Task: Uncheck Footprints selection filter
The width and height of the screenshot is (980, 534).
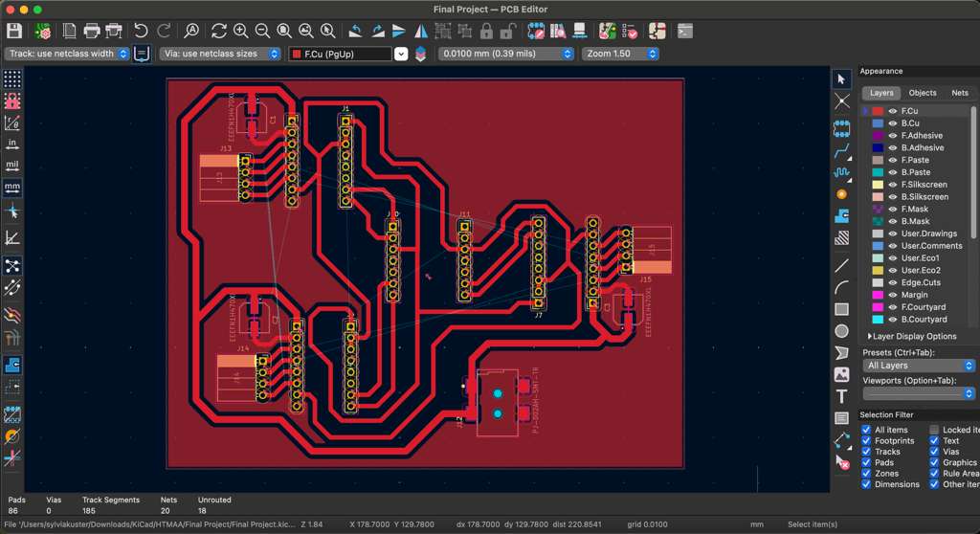Action: click(865, 441)
